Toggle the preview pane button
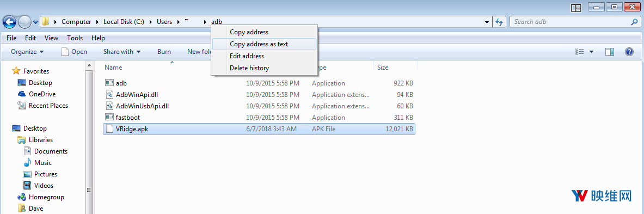 point(610,51)
